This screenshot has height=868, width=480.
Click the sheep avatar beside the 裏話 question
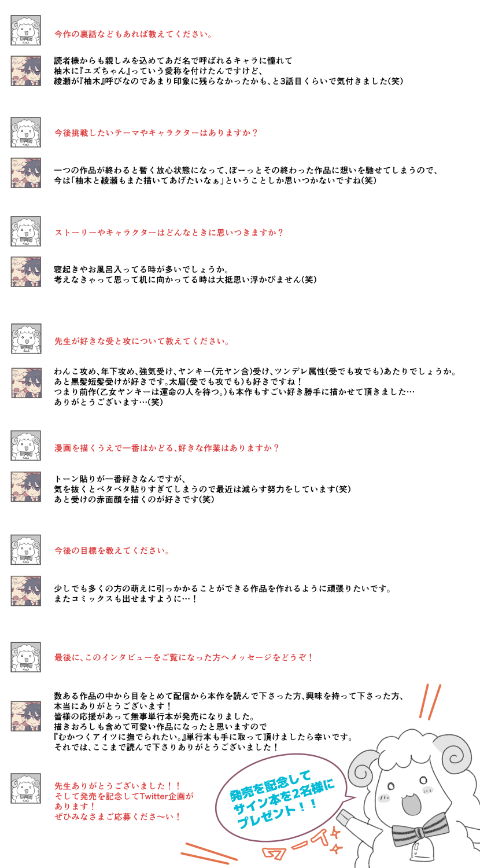coord(25,31)
